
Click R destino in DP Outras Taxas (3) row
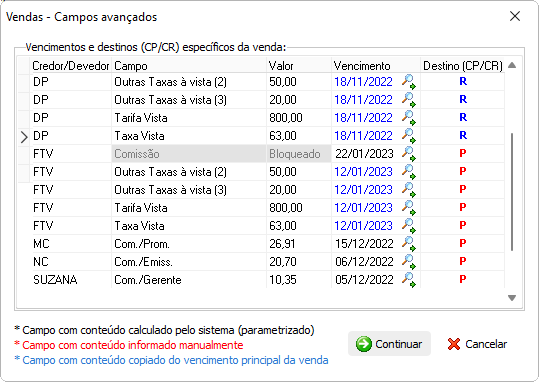[x=463, y=99]
